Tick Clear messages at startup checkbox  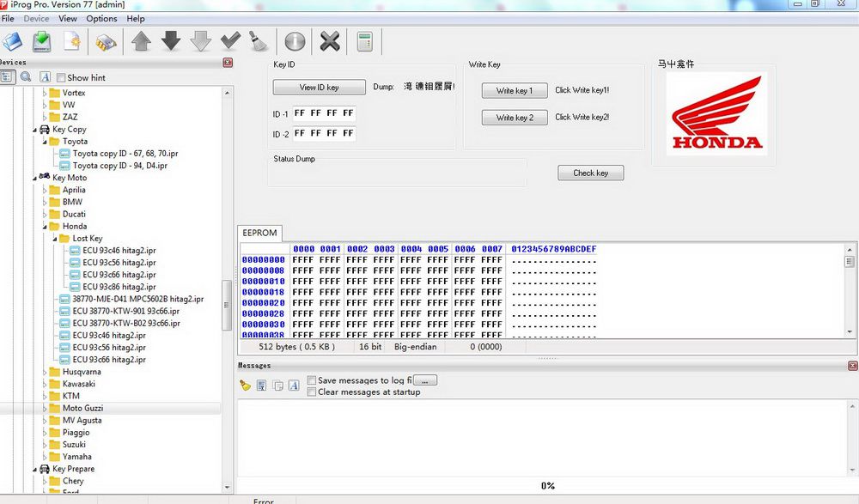click(x=312, y=392)
